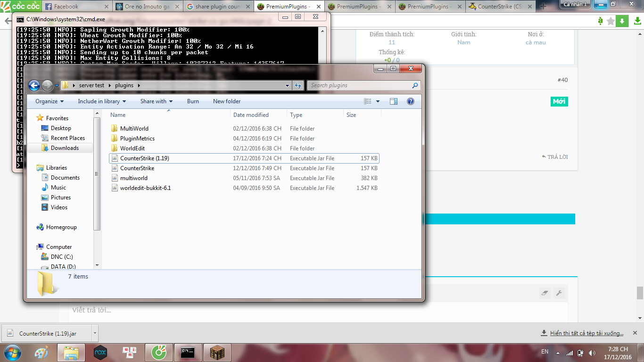The image size is (644, 362).
Task: Open the Share with dropdown
Action: pos(157,101)
